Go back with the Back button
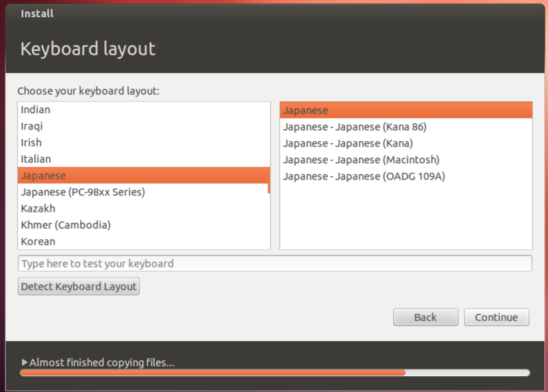Viewport: 548px width, 392px height. pos(425,317)
